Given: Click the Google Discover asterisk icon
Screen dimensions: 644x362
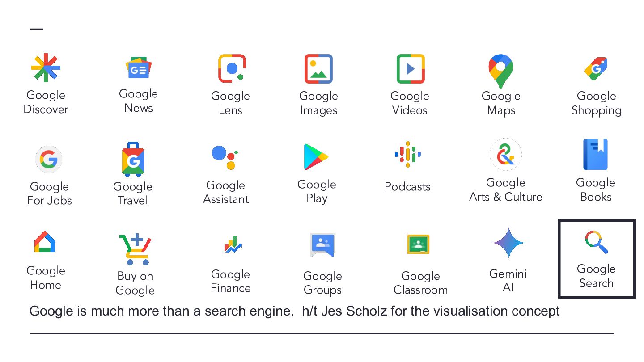Looking at the screenshot, I should coord(46,68).
